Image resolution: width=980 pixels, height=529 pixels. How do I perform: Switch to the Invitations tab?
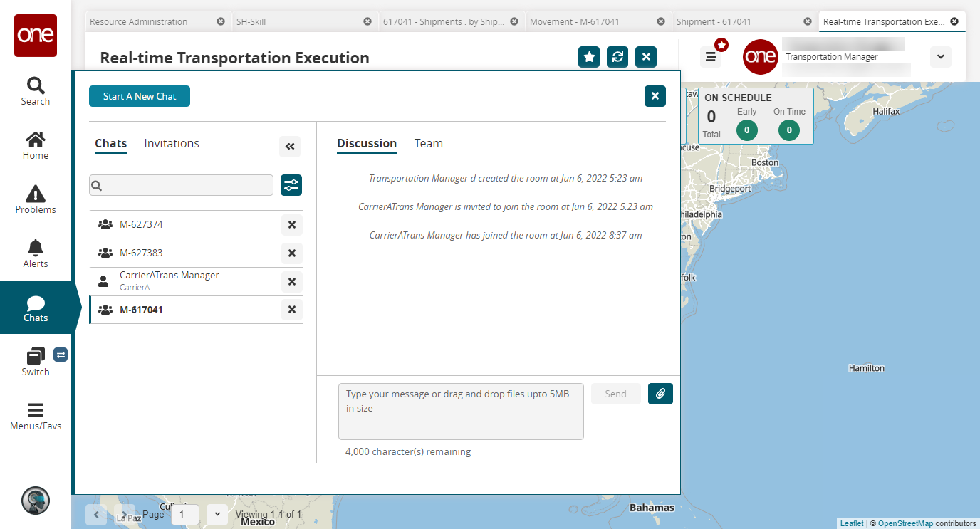click(x=172, y=144)
